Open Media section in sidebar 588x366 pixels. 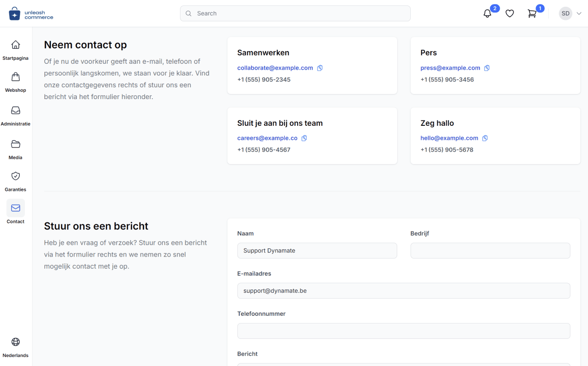click(15, 149)
